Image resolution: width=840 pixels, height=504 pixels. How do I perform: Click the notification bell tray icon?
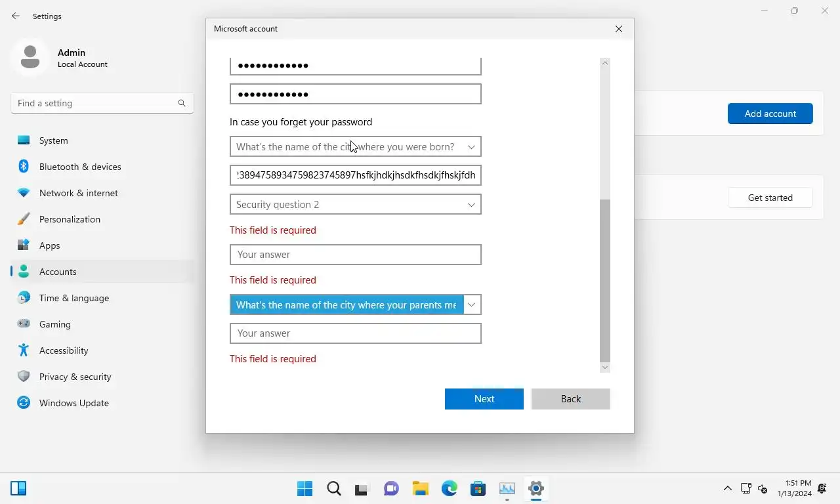coord(822,488)
